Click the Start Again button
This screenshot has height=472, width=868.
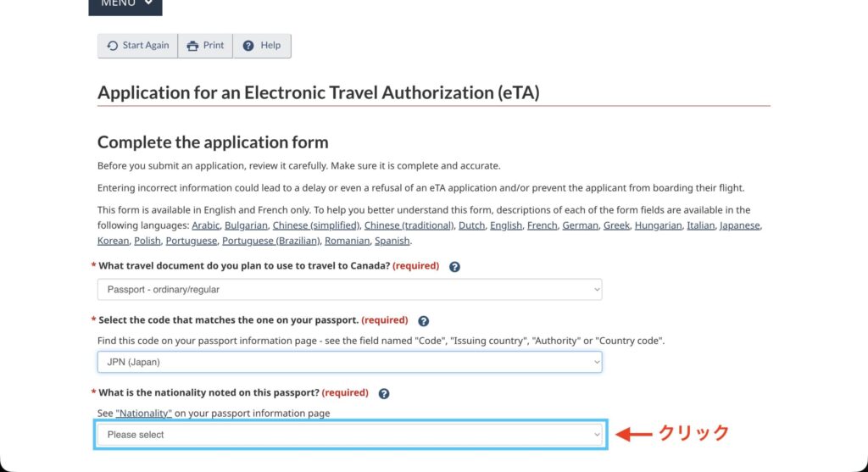pos(138,46)
